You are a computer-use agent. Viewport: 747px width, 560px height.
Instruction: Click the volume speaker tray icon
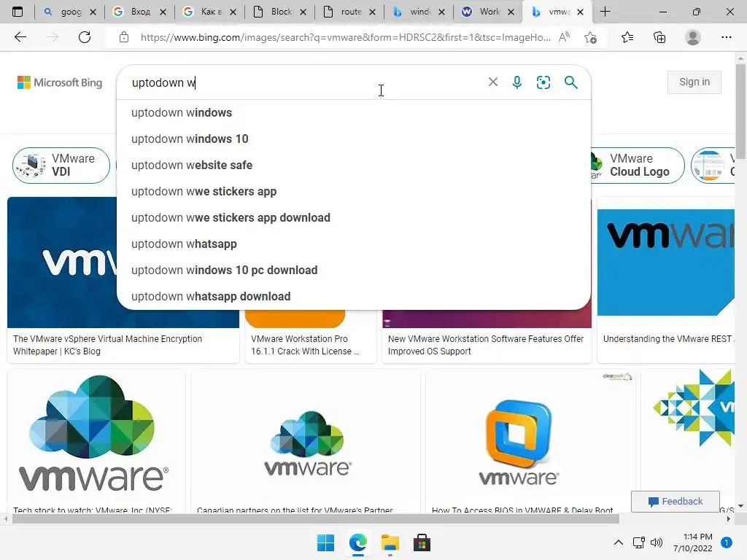pos(657,542)
